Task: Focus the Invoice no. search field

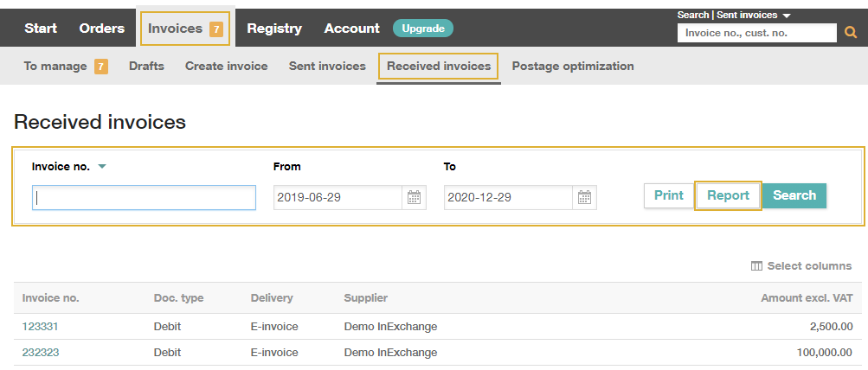Action: (144, 197)
